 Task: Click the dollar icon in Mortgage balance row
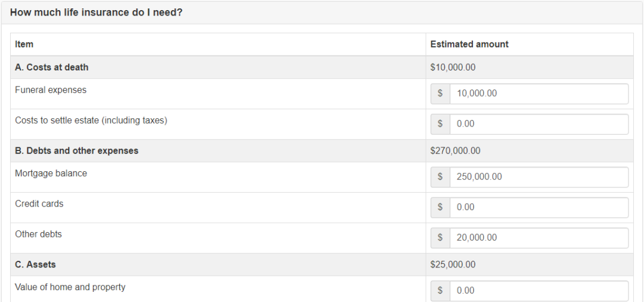tap(440, 177)
